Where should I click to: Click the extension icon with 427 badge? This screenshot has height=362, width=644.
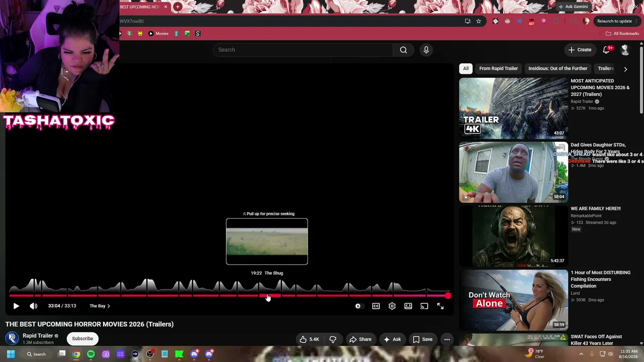531,22
